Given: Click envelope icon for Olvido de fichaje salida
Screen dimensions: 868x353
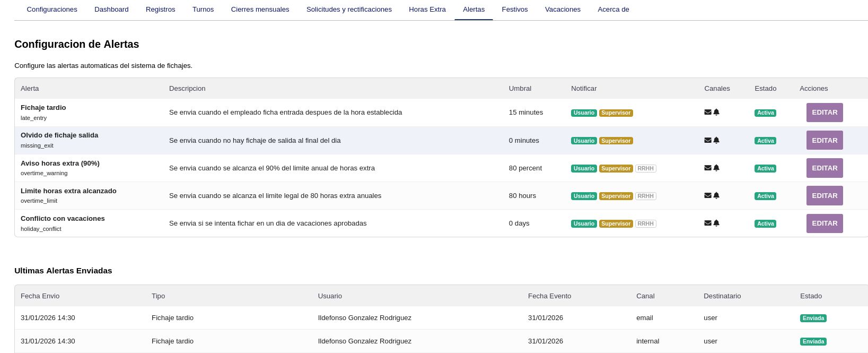Looking at the screenshot, I should (x=707, y=141).
